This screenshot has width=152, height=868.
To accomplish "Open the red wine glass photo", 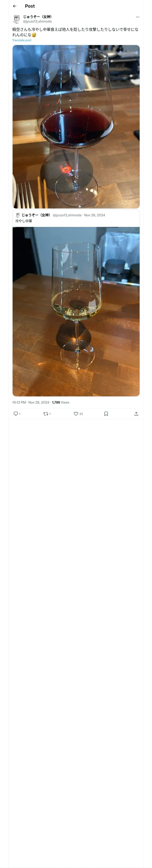I will (x=76, y=126).
